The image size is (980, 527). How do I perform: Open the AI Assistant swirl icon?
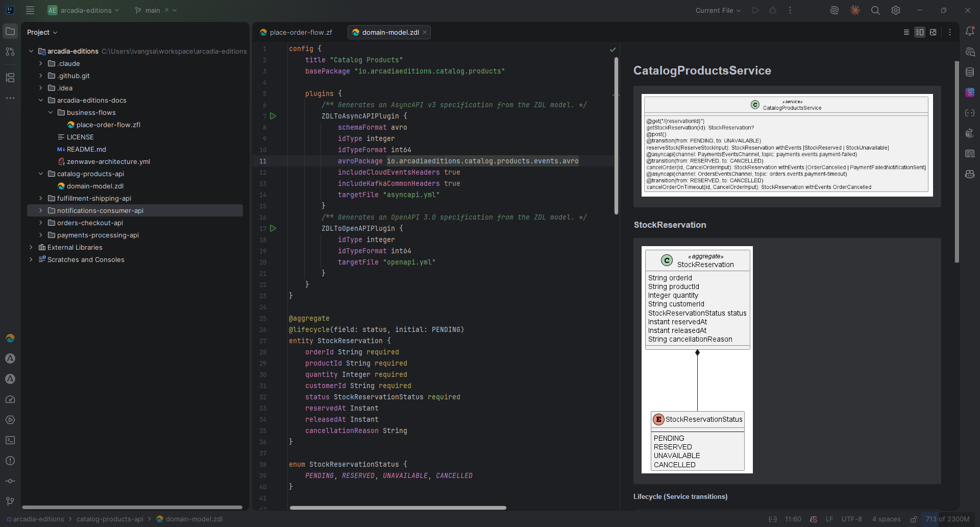coord(835,10)
